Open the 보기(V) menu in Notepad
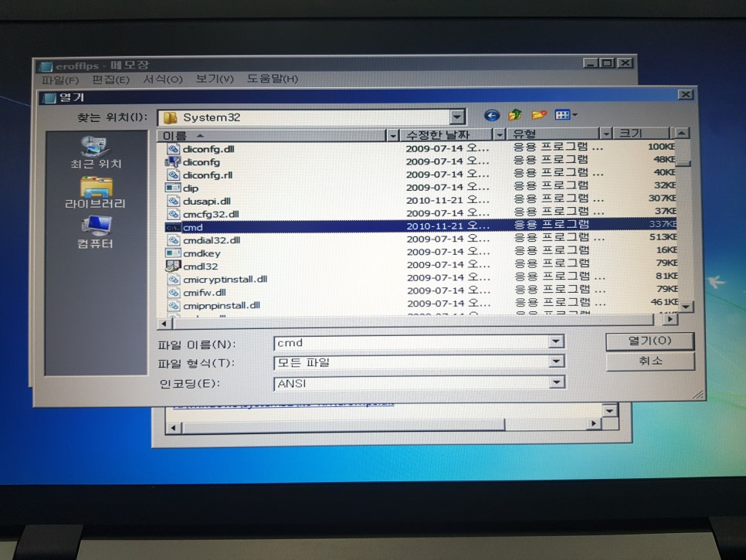The height and width of the screenshot is (560, 746). (x=215, y=79)
